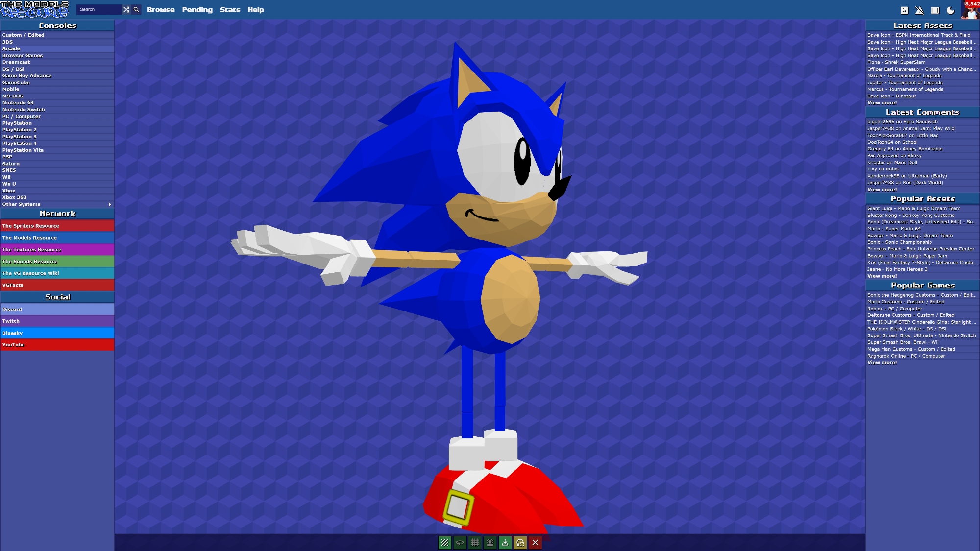
Task: Click the random asset shuffle icon
Action: click(x=126, y=9)
